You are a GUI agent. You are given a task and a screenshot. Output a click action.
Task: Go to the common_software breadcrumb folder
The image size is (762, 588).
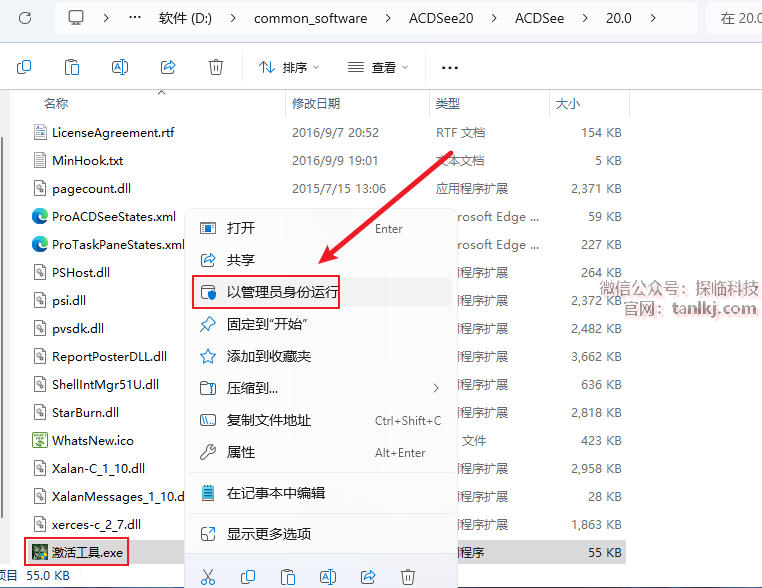[311, 18]
